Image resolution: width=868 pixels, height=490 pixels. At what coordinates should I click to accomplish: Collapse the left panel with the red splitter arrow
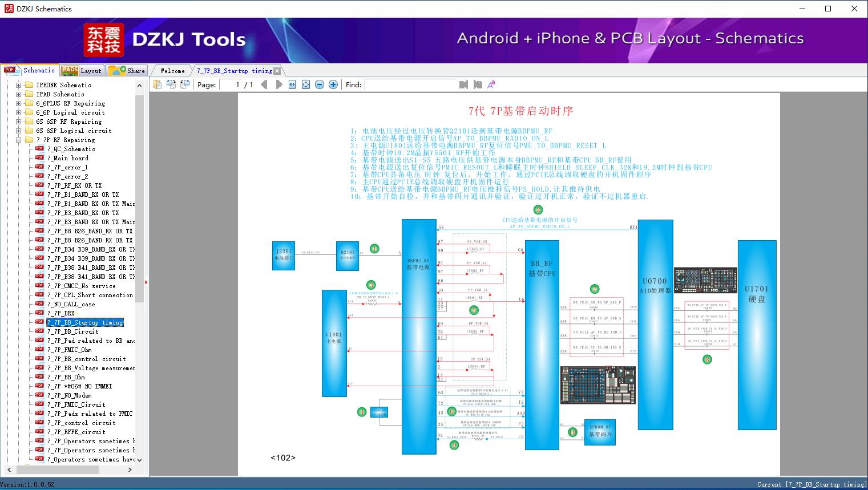click(147, 282)
